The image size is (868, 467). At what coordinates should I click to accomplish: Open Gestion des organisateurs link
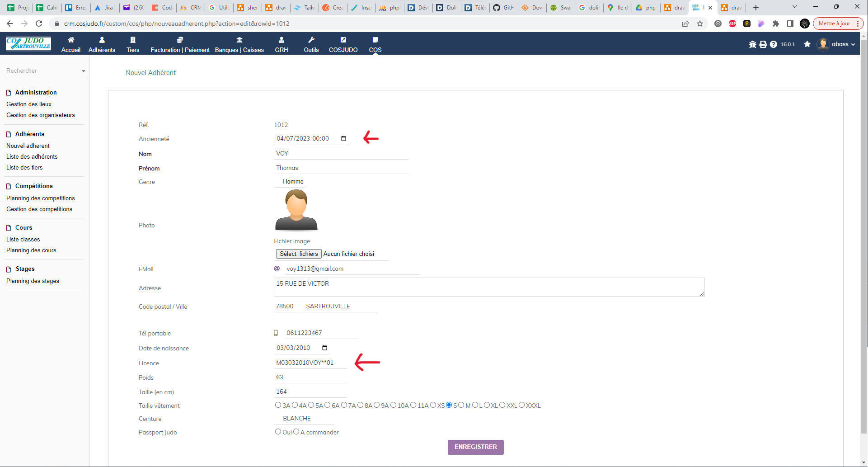coord(41,115)
